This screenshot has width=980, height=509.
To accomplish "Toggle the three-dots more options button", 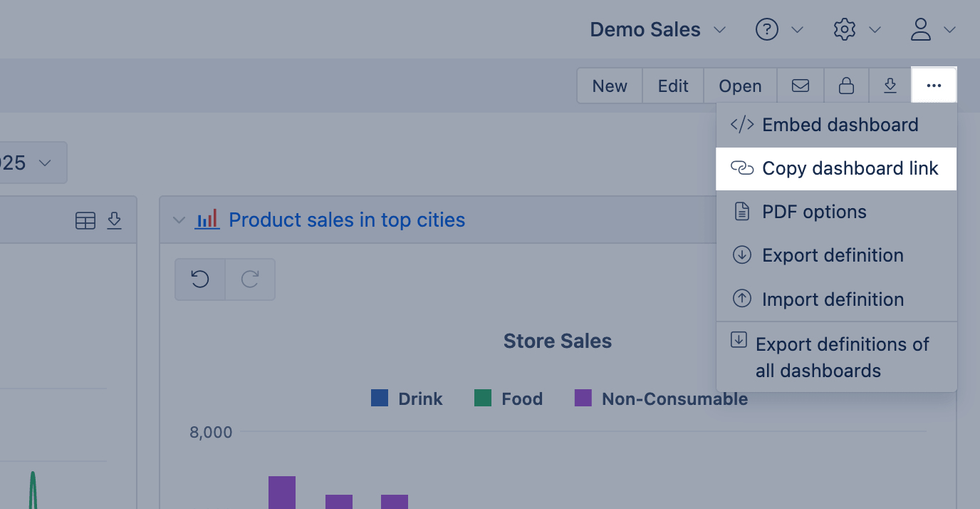I will [x=934, y=86].
